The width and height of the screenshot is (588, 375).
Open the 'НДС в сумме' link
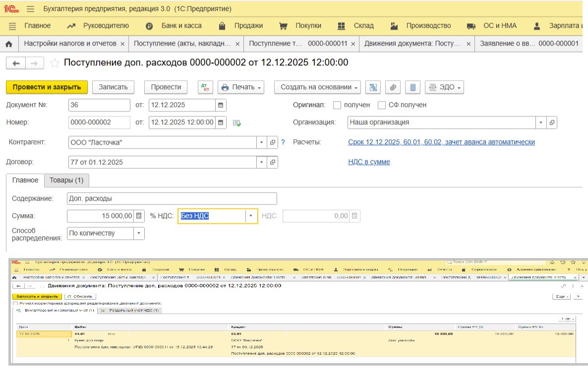(369, 162)
